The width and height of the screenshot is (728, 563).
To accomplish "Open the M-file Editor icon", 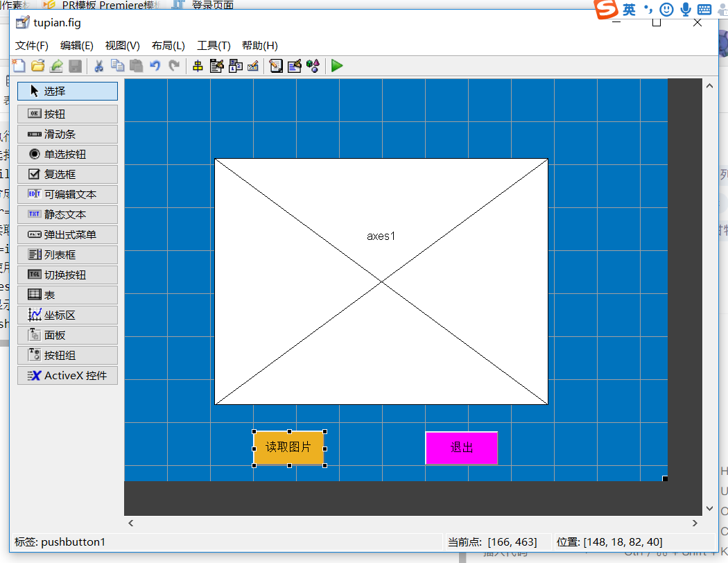I will pyautogui.click(x=276, y=66).
